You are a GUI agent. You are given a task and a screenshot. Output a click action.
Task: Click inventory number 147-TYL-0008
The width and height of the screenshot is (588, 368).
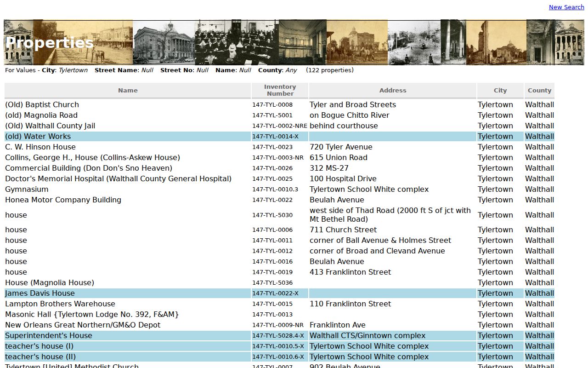pyautogui.click(x=272, y=104)
